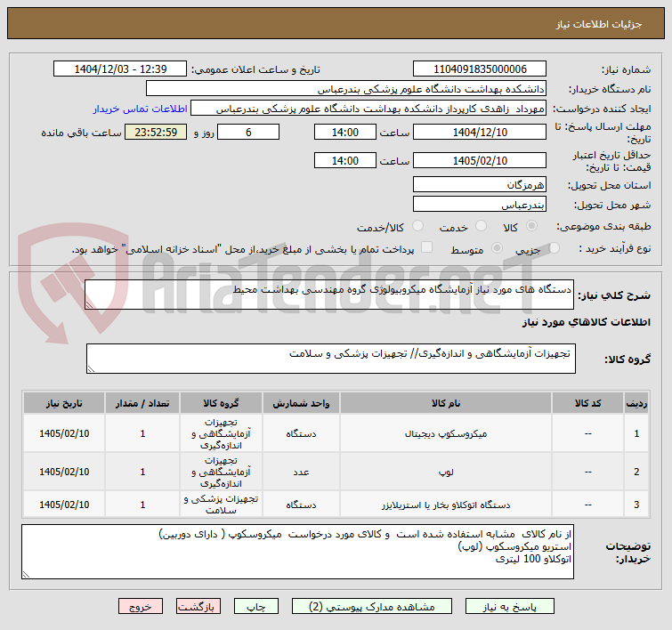This screenshot has height=630, width=672.
Task: Click the response deadline date 1404/12/10
Action: tap(480, 132)
